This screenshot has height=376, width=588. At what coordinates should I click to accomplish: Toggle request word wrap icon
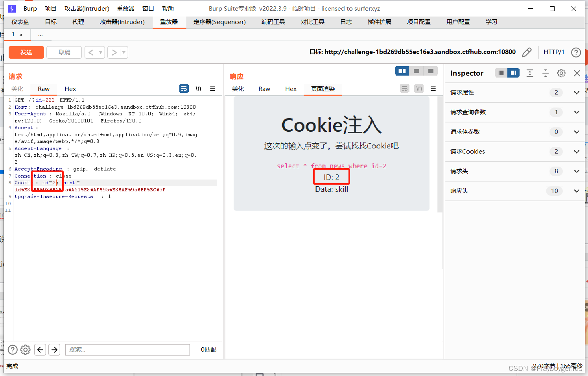184,89
